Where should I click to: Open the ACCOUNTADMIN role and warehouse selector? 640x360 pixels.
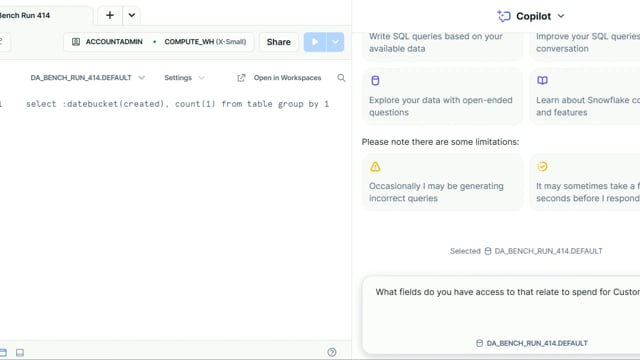(158, 42)
